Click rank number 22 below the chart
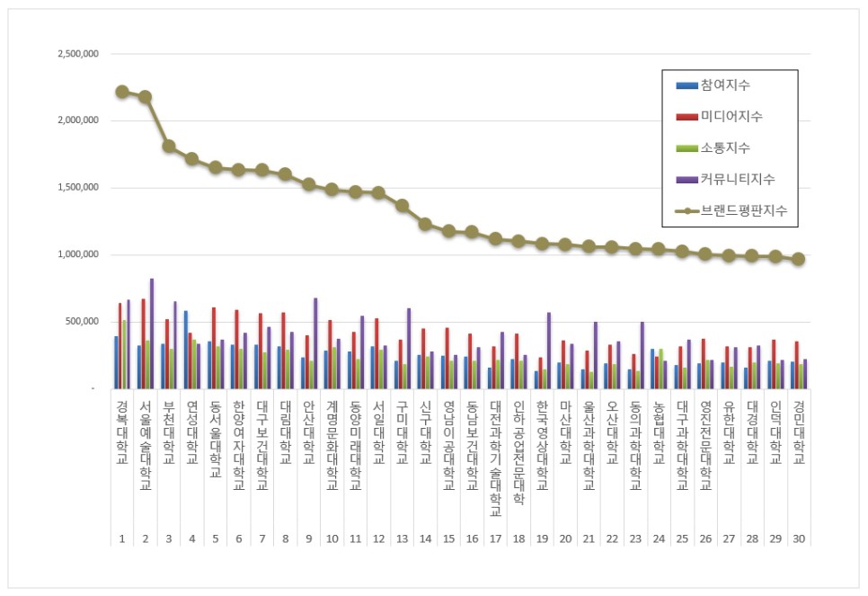868x596 pixels. click(x=612, y=539)
